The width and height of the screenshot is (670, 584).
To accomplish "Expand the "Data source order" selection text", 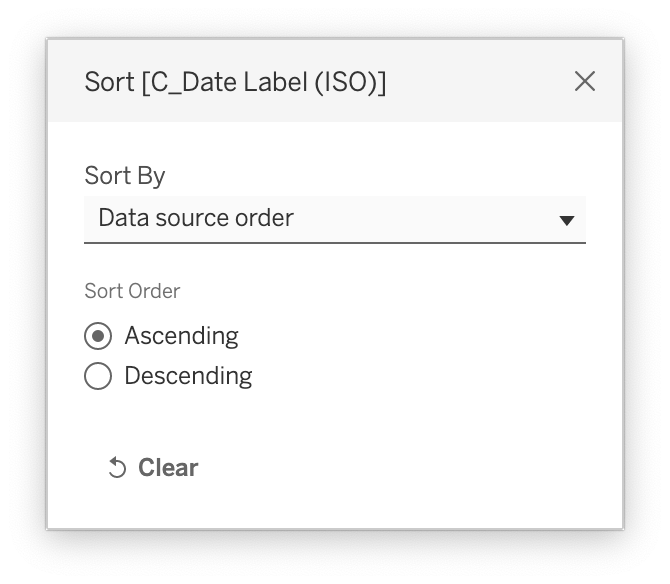I will (x=196, y=218).
